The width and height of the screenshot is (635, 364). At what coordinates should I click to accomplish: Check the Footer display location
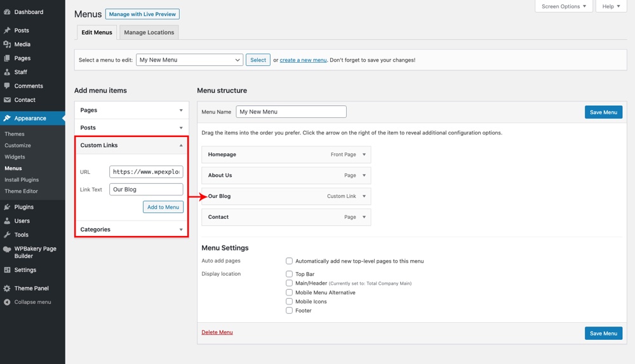[x=289, y=311]
